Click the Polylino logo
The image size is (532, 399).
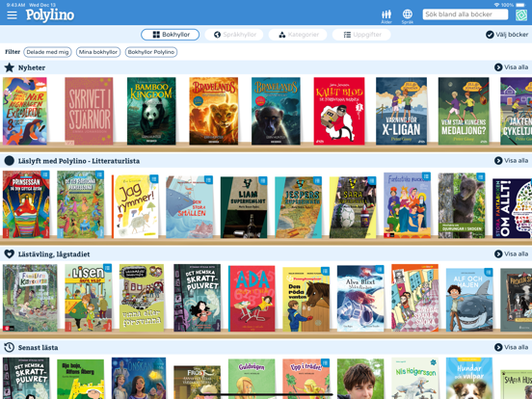pyautogui.click(x=50, y=14)
